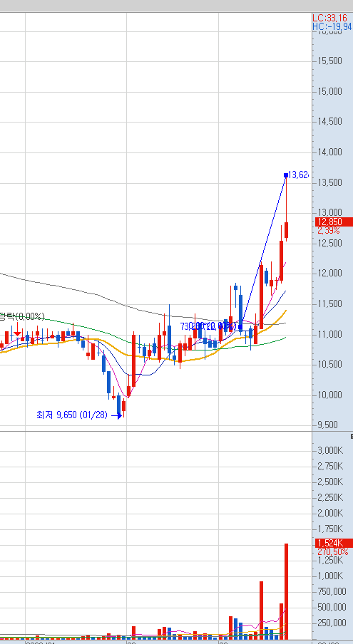Select the 9,500 price axis label
Viewport: 353px width, 644px height.
coord(329,425)
